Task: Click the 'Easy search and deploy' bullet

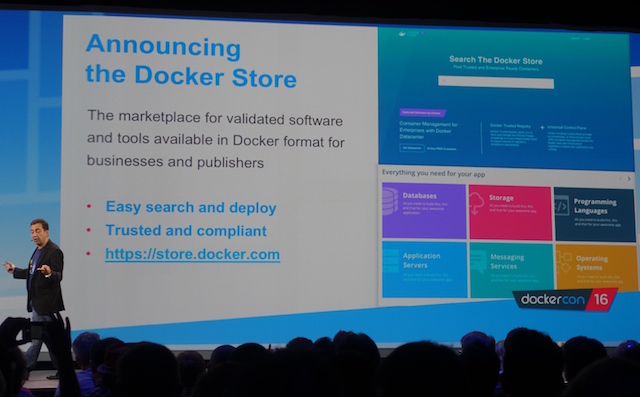Action: coord(191,207)
